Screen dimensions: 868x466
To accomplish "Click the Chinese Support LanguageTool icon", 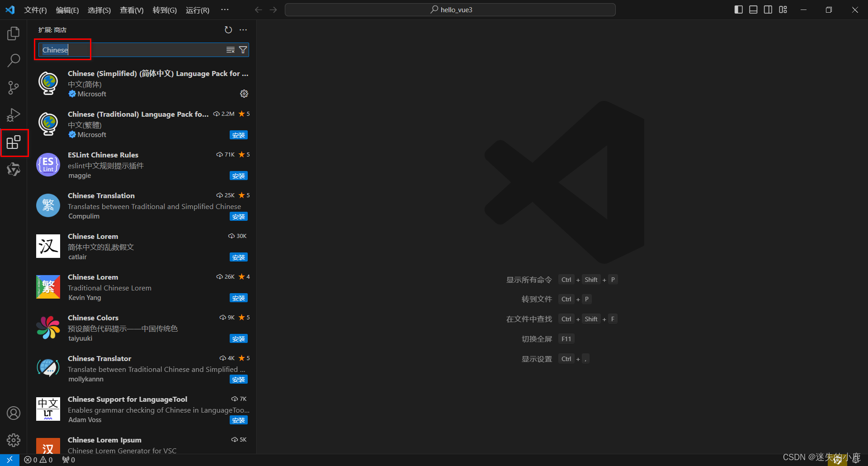I will click(x=48, y=409).
